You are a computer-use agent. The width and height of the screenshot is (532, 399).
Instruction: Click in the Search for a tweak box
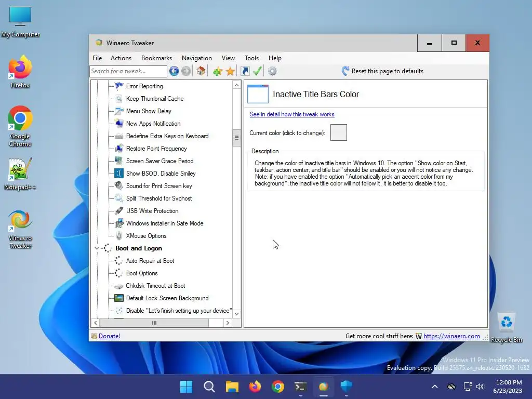click(x=128, y=71)
